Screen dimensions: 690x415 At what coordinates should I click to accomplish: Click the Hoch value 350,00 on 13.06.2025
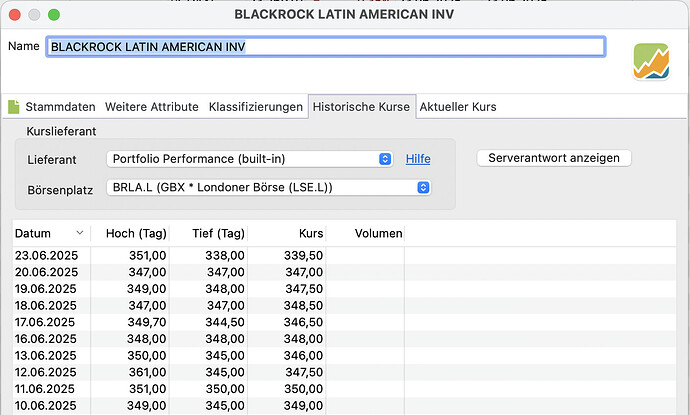point(147,356)
